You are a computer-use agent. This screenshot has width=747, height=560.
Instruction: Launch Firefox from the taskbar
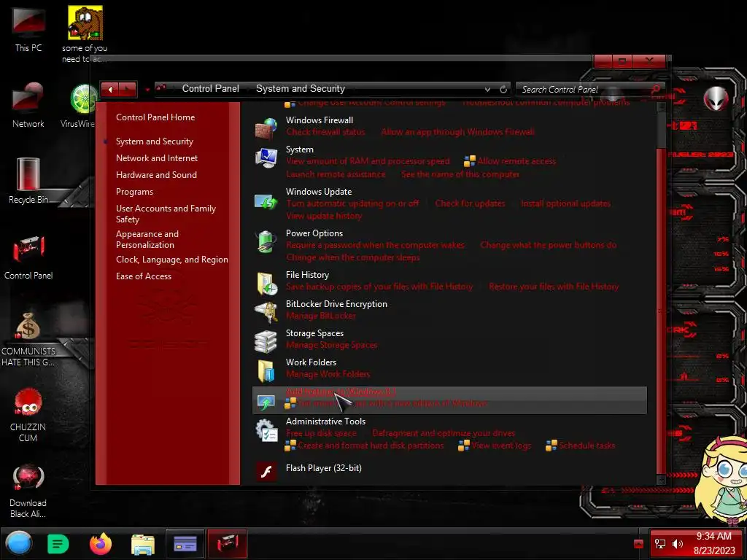click(x=101, y=544)
